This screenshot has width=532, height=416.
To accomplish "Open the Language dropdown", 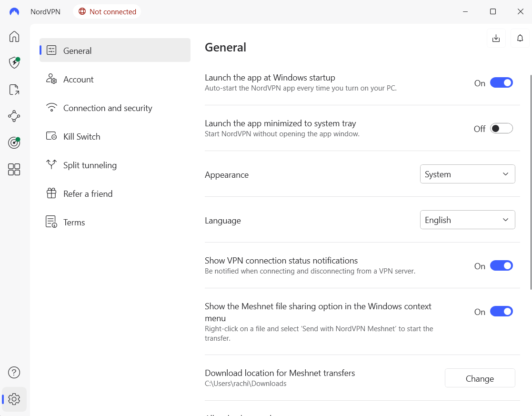I will point(467,220).
